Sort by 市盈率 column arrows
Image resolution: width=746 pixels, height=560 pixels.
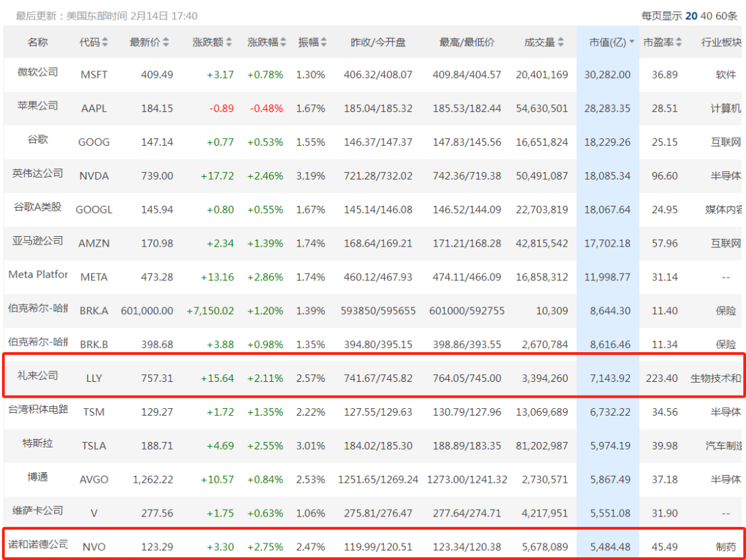(x=678, y=42)
